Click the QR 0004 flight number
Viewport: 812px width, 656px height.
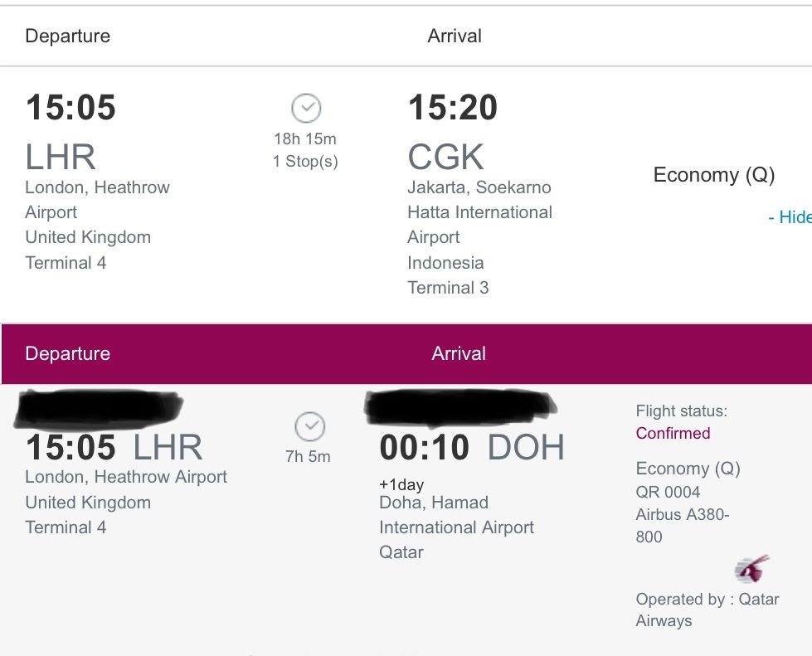click(x=668, y=492)
